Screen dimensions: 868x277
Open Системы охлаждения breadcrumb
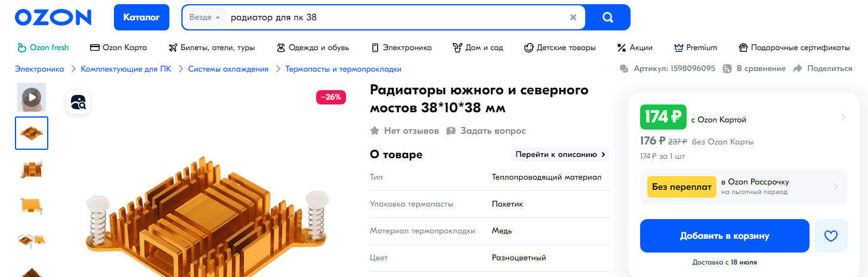point(228,69)
